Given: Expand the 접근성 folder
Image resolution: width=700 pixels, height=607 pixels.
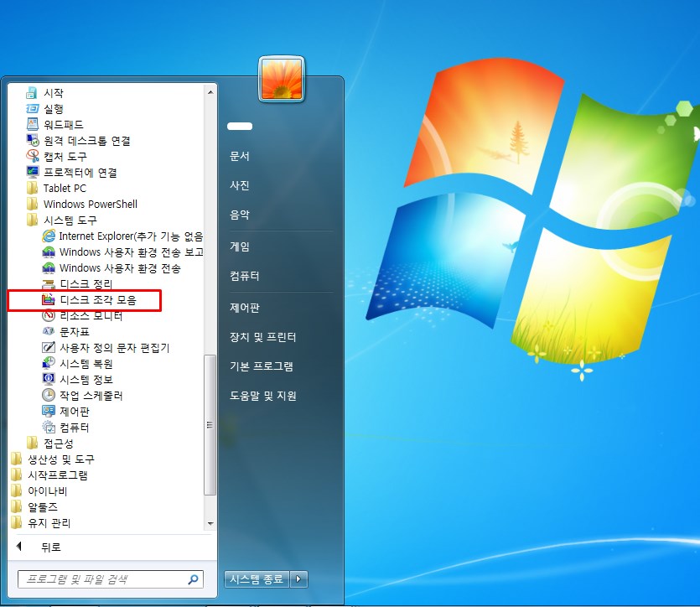Looking at the screenshot, I should pyautogui.click(x=49, y=444).
